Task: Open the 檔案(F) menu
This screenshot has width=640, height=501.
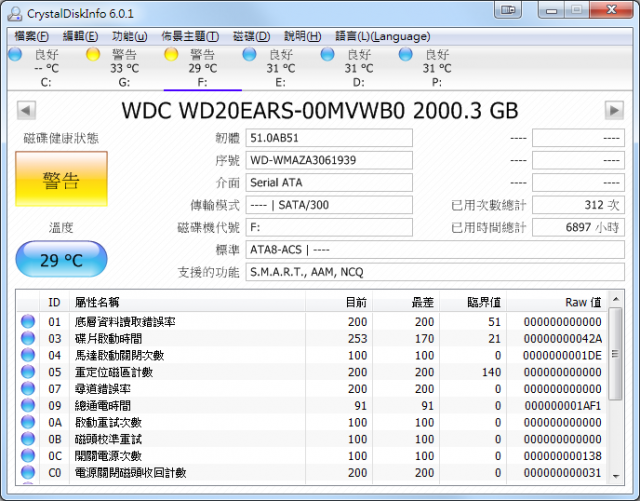Action: point(31,36)
